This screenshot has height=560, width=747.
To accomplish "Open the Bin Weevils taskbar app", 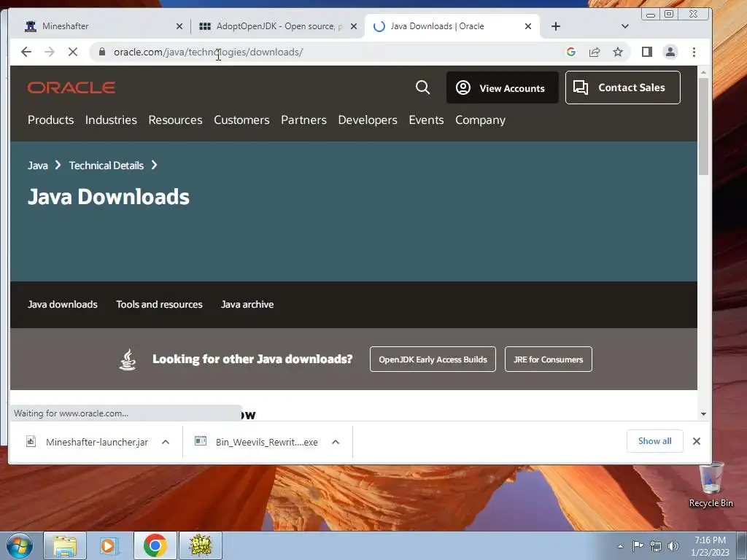I will pyautogui.click(x=201, y=545).
